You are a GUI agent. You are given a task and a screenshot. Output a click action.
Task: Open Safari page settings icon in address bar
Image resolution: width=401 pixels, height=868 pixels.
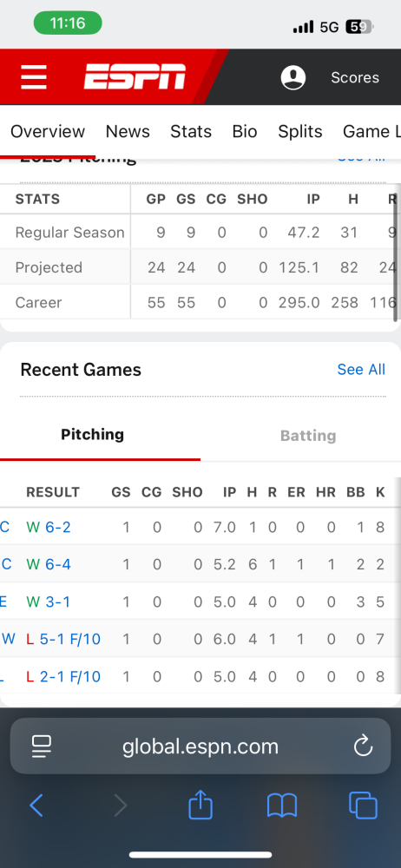(42, 746)
